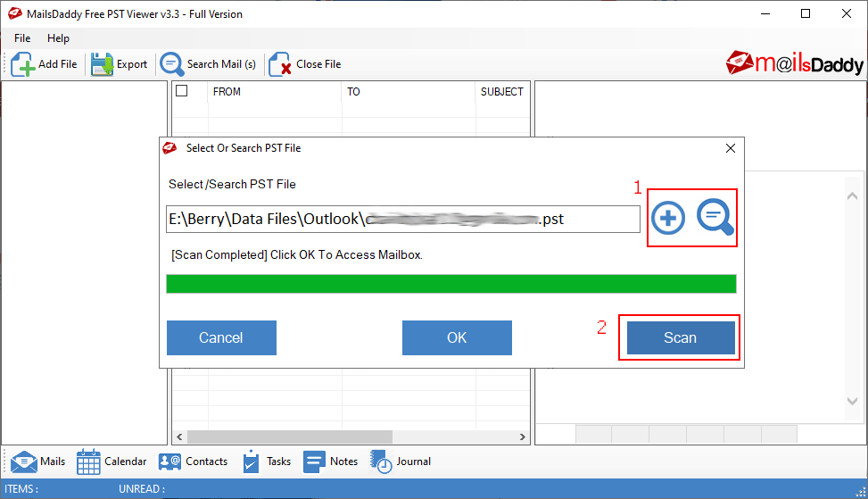Switch to the Notes view
The height and width of the screenshot is (499, 868).
330,462
